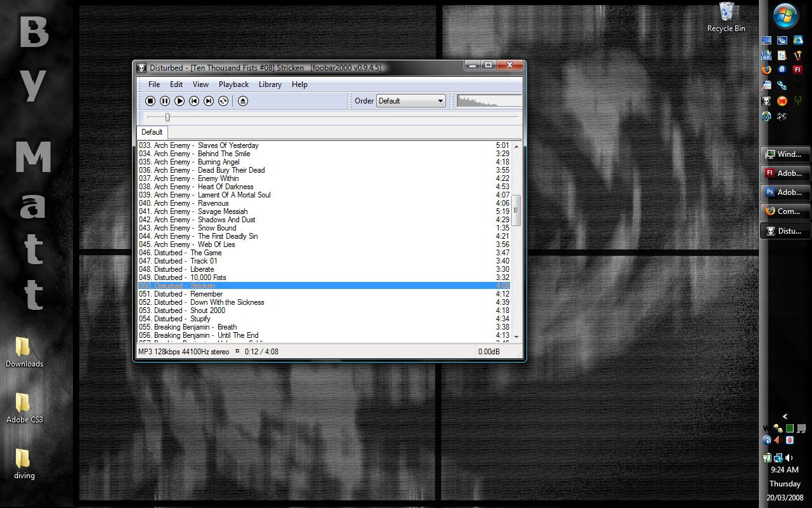Click the tray battery power icon
Image resolution: width=812 pixels, height=508 pixels.
point(766,457)
